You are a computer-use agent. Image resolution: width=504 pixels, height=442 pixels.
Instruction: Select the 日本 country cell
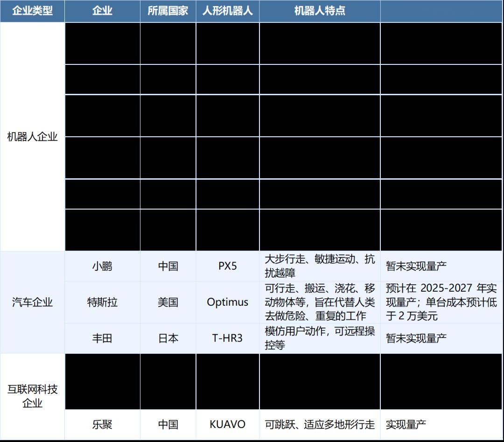coord(168,338)
